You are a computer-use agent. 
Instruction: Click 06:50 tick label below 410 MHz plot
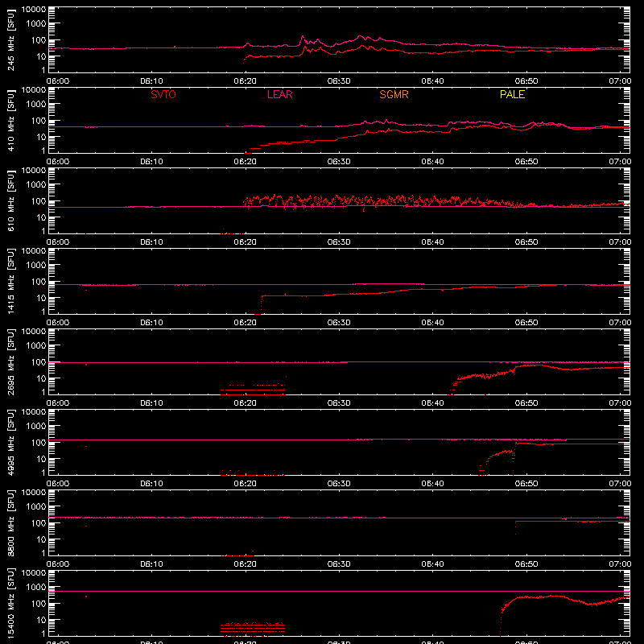point(526,162)
